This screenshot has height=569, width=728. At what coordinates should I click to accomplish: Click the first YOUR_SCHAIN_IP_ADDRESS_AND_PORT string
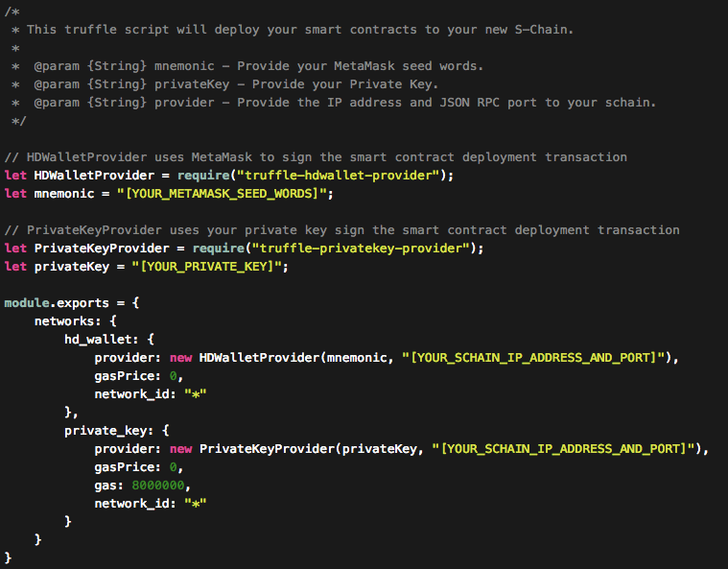[535, 358]
